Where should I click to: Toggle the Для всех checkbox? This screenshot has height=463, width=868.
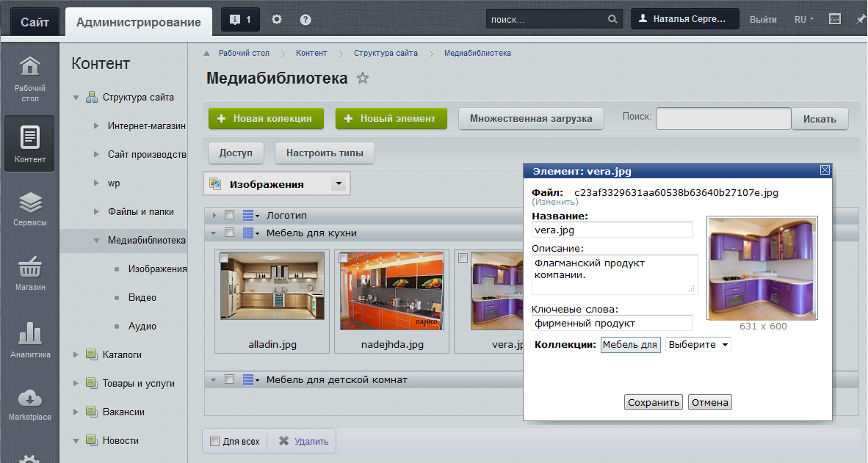click(x=214, y=442)
